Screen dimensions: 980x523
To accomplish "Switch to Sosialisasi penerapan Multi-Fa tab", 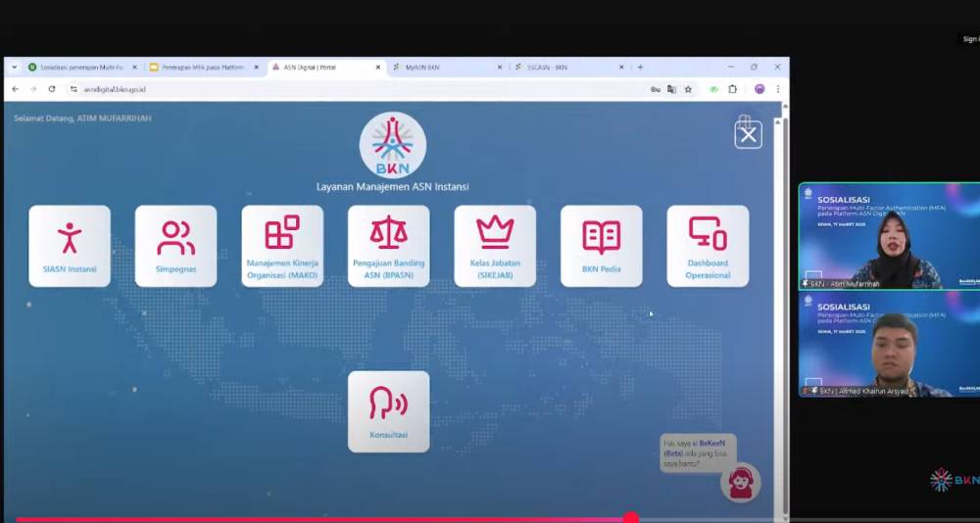I will [x=82, y=67].
